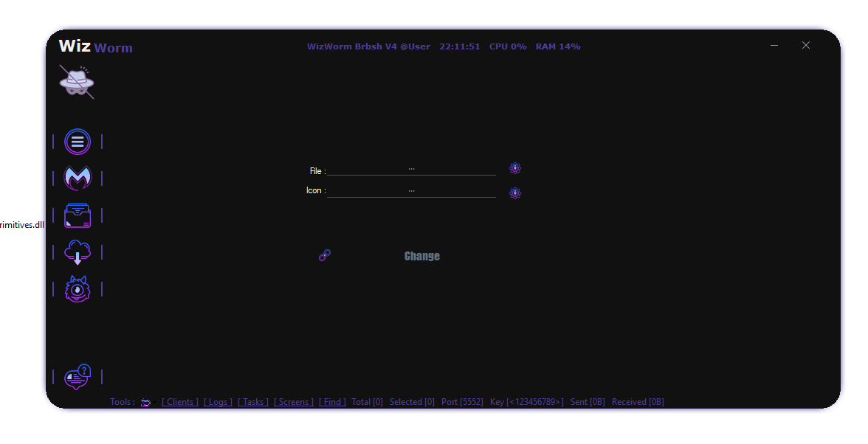Viewport: 868px width, 444px height.
Task: Click the cloud download sidebar icon
Action: 77,252
